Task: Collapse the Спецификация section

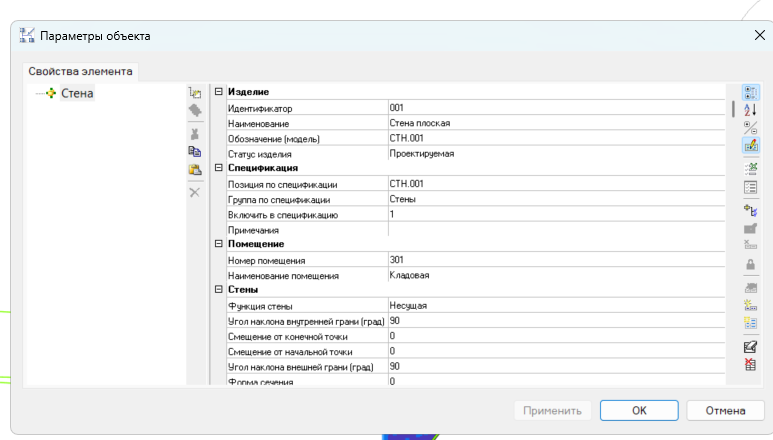Action: 218,169
